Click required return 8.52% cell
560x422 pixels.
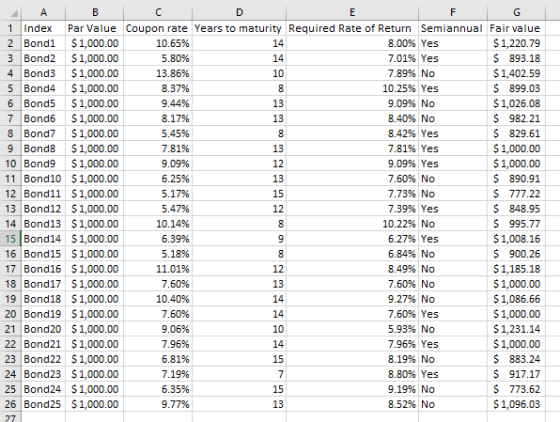click(x=352, y=404)
